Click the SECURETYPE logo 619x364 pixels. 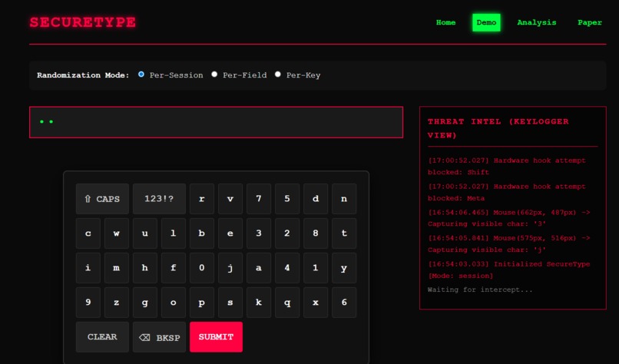pos(83,22)
